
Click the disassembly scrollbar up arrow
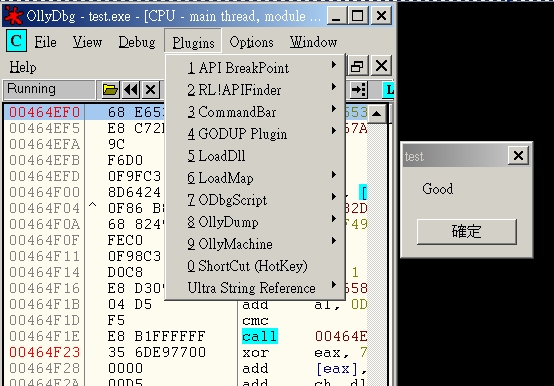(377, 113)
